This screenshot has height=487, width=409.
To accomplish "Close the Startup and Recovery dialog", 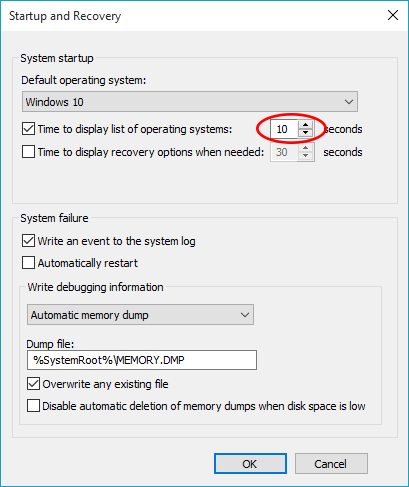I will tap(393, 15).
